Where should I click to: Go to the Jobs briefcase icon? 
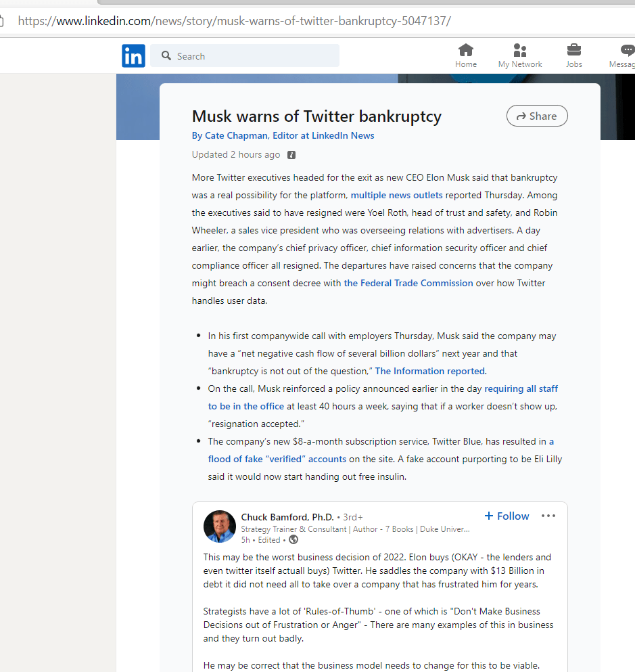(573, 51)
